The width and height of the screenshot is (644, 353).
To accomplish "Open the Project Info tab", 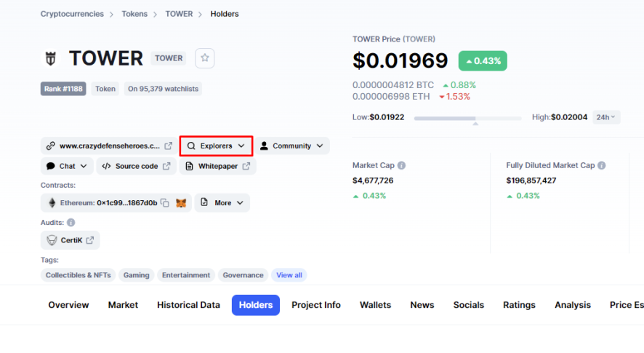I will pyautogui.click(x=316, y=305).
